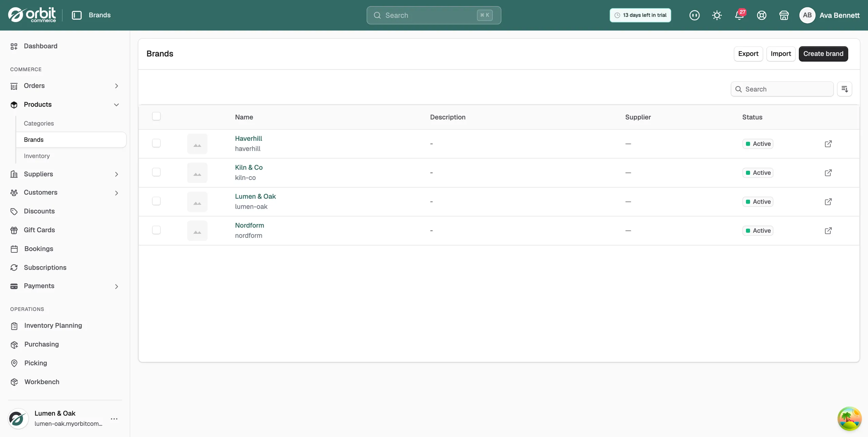Open Inventory under Products
Image resolution: width=868 pixels, height=437 pixels.
[37, 156]
